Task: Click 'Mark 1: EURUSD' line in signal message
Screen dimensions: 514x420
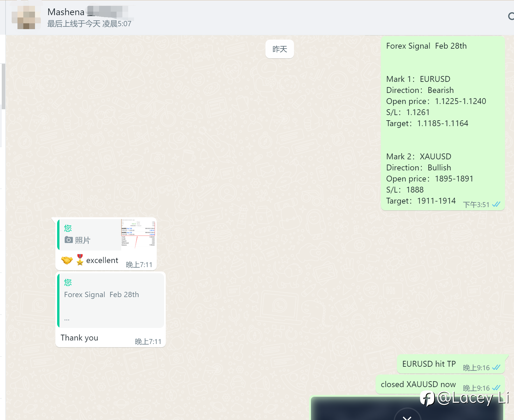Action: (x=418, y=79)
